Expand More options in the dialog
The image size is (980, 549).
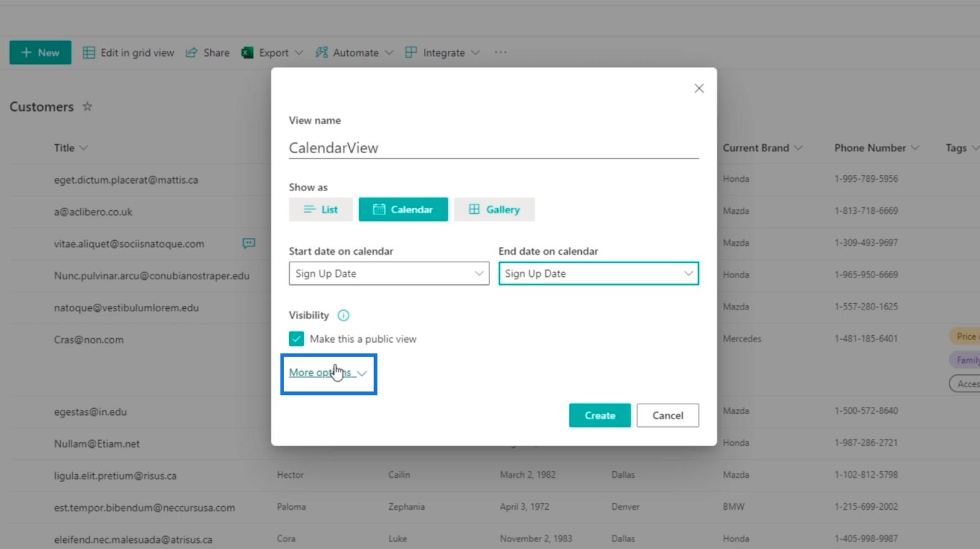point(328,373)
